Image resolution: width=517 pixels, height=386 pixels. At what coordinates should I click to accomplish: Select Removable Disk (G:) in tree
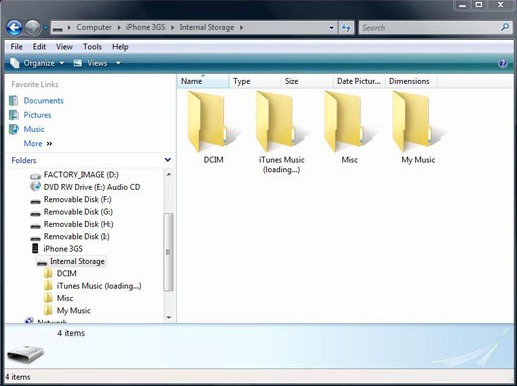(78, 212)
